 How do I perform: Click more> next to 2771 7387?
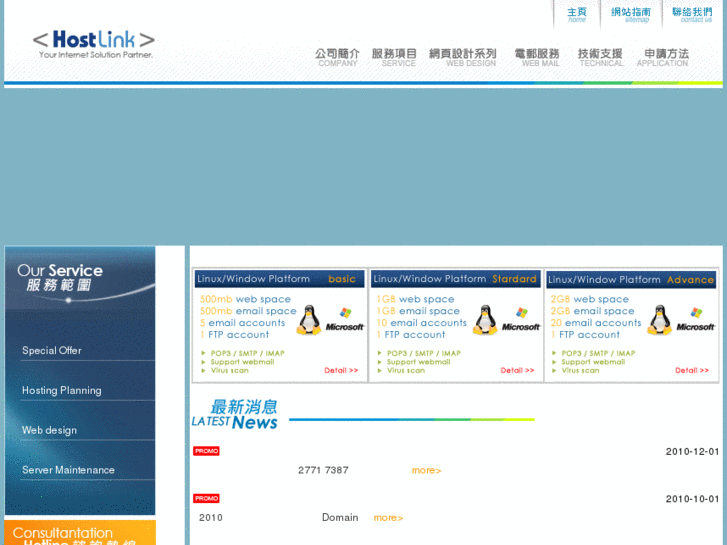pos(427,470)
